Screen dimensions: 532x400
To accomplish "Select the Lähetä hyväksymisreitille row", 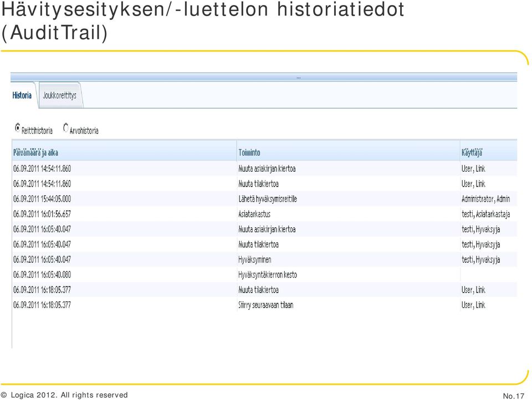I will point(268,199).
